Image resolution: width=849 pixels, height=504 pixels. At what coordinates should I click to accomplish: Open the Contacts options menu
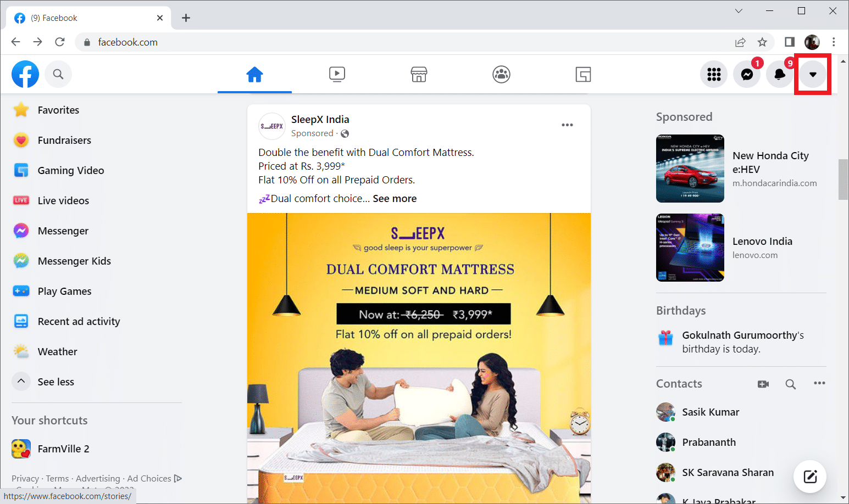click(819, 383)
